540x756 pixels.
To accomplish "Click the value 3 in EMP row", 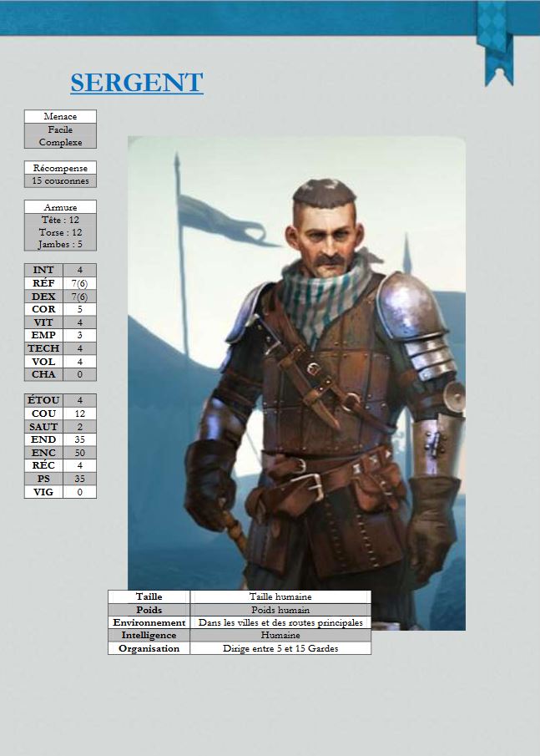I will [80, 335].
